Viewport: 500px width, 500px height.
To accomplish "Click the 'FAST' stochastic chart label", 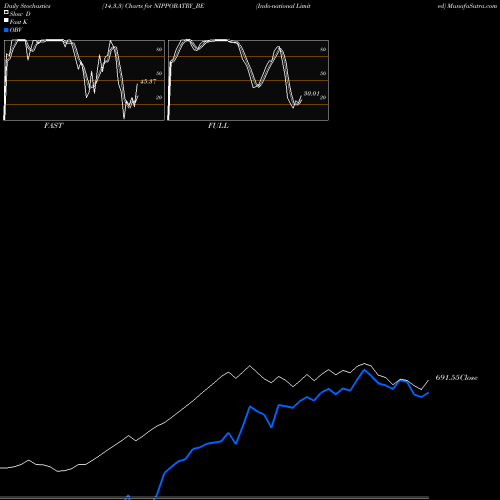I will point(53,126).
